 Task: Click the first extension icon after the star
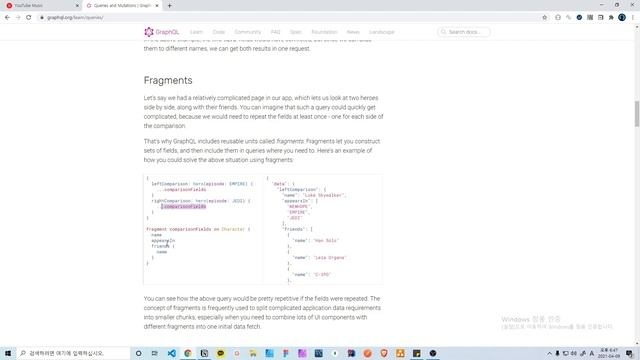pyautogui.click(x=558, y=18)
